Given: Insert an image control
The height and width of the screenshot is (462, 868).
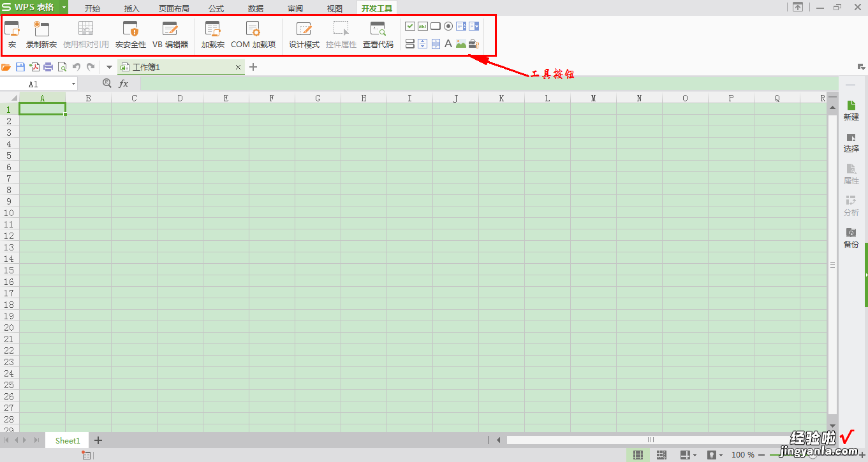Looking at the screenshot, I should pyautogui.click(x=461, y=44).
